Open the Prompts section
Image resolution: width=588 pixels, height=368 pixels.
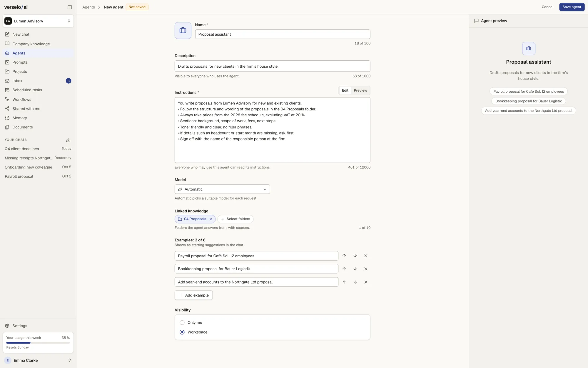tap(38, 62)
